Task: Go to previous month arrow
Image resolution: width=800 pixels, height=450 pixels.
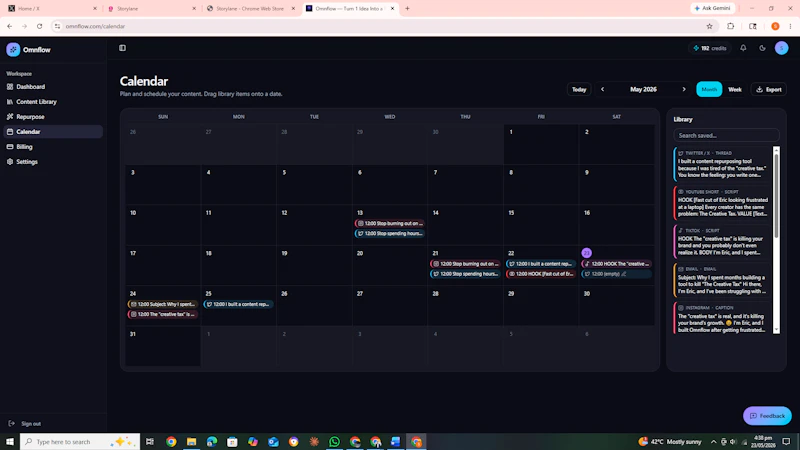Action: tap(603, 89)
